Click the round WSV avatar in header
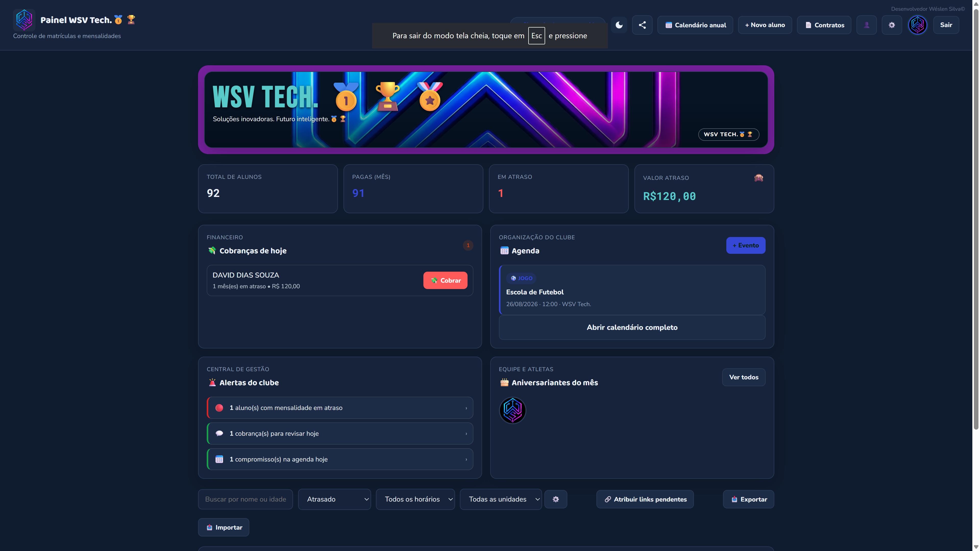The height and width of the screenshot is (551, 980). (918, 25)
